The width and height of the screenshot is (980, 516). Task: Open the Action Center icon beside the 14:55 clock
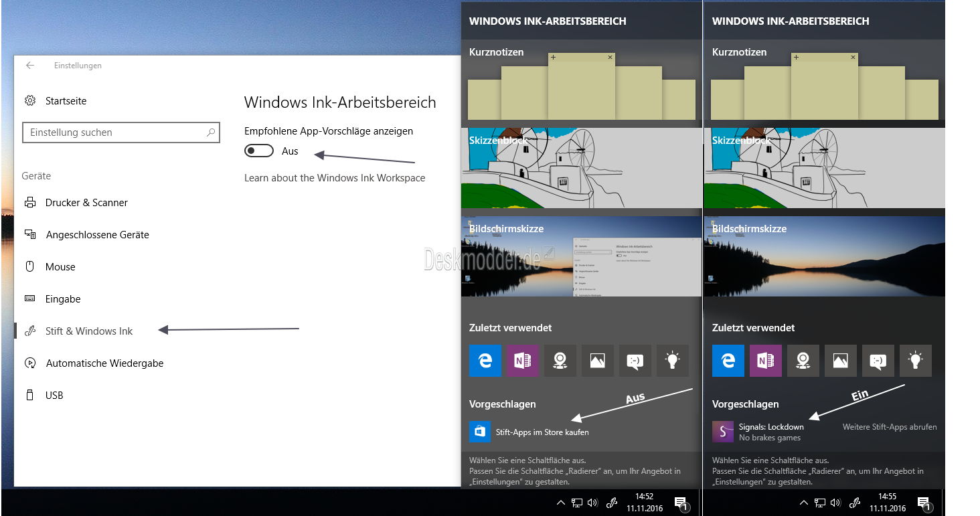[x=924, y=503]
